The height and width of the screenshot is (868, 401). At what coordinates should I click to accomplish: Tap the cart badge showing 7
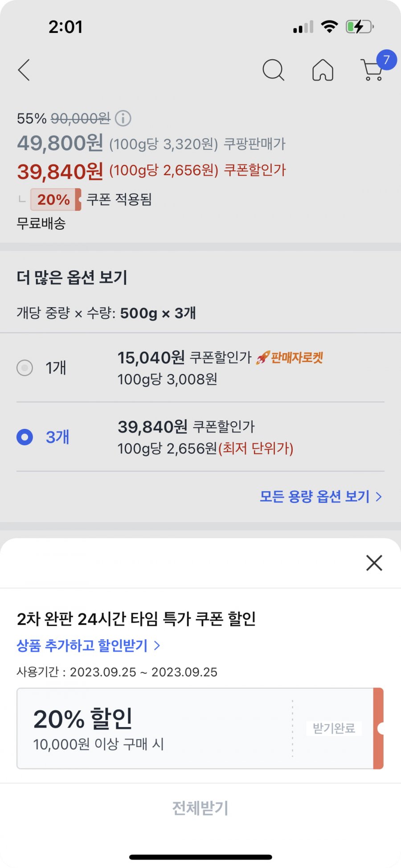point(386,60)
